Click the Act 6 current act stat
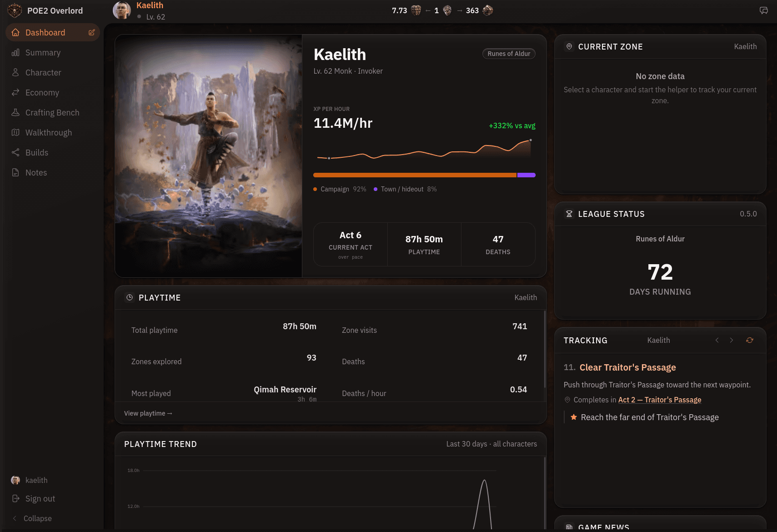The height and width of the screenshot is (532, 777). tap(351, 245)
